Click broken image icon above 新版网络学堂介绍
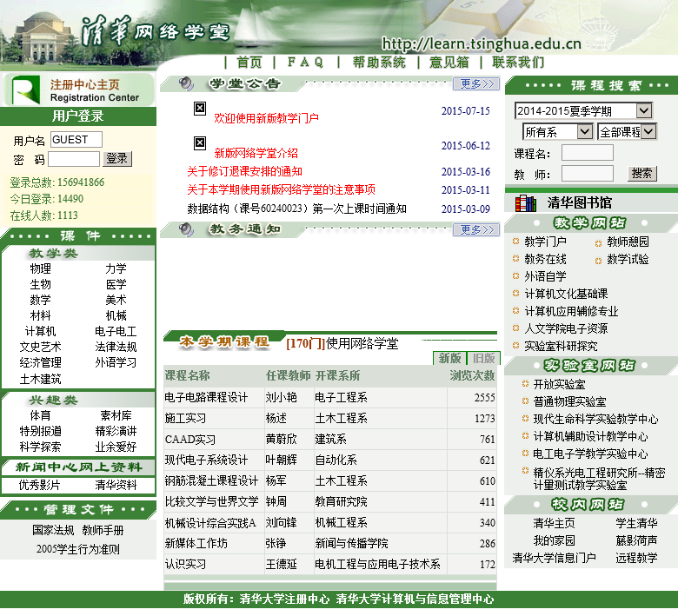The image size is (678, 616). point(200,142)
